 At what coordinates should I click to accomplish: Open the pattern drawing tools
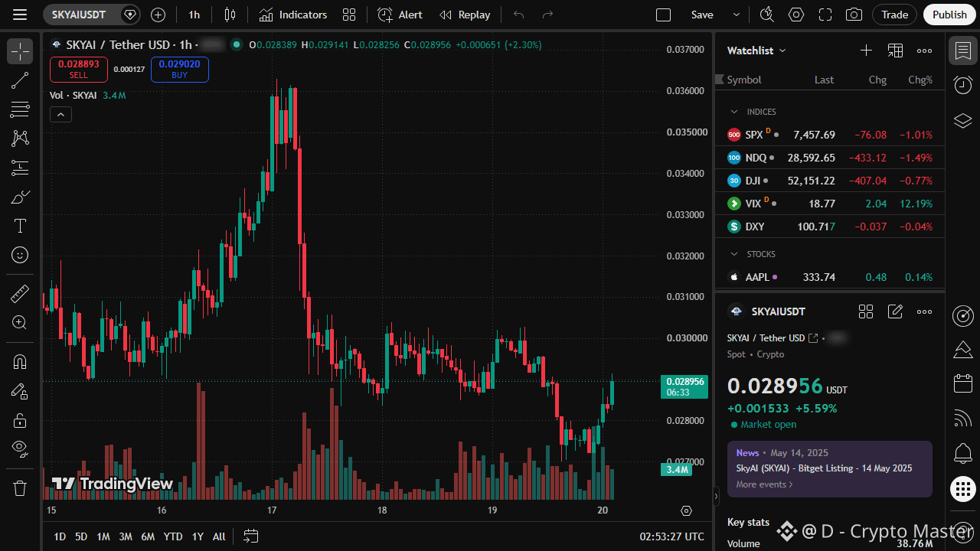pos(20,139)
